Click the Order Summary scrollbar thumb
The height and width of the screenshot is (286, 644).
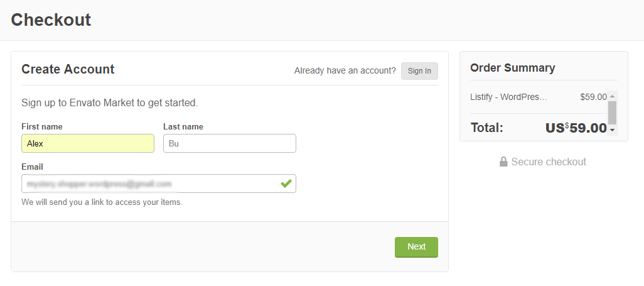[x=612, y=112]
